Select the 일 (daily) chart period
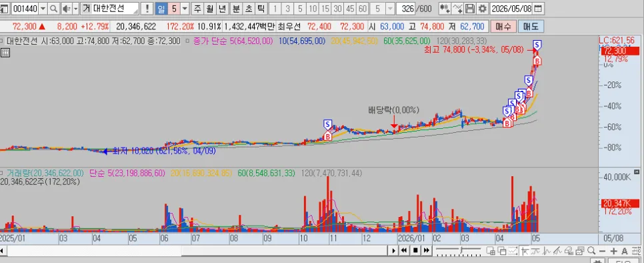Image resolution: width=644 pixels, height=263 pixels. pyautogui.click(x=161, y=8)
